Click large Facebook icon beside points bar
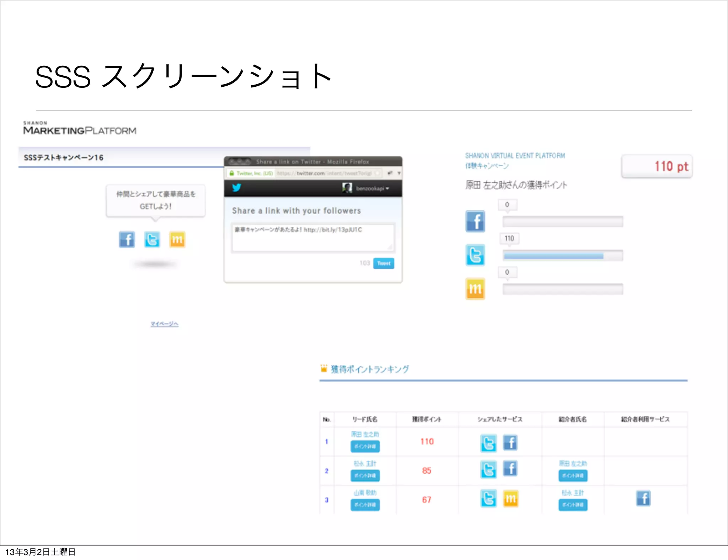 (x=475, y=221)
